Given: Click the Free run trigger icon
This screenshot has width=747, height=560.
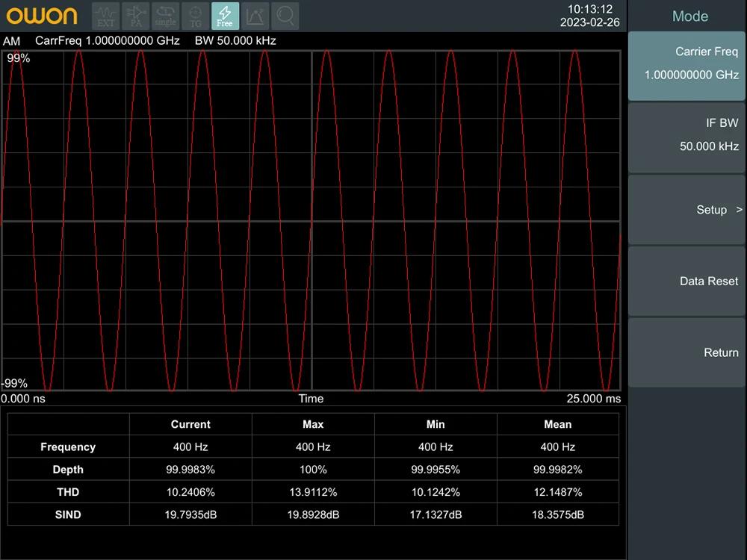Looking at the screenshot, I should point(225,16).
